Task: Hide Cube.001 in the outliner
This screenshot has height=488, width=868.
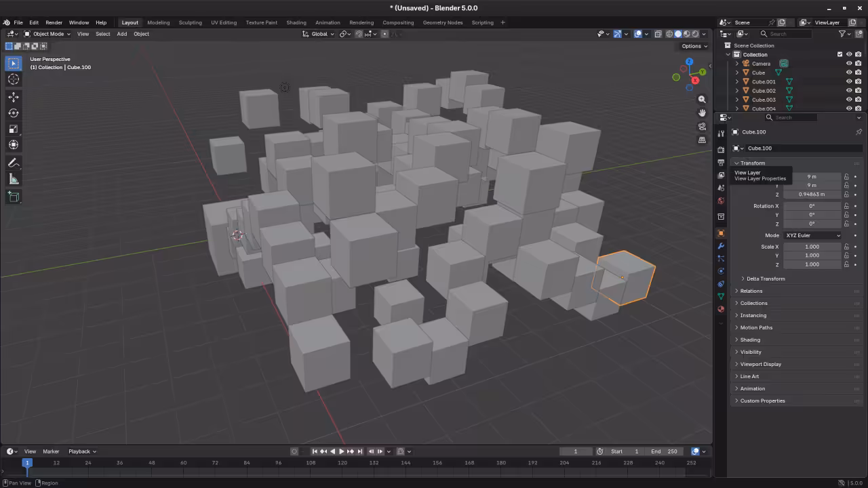Action: (849, 81)
